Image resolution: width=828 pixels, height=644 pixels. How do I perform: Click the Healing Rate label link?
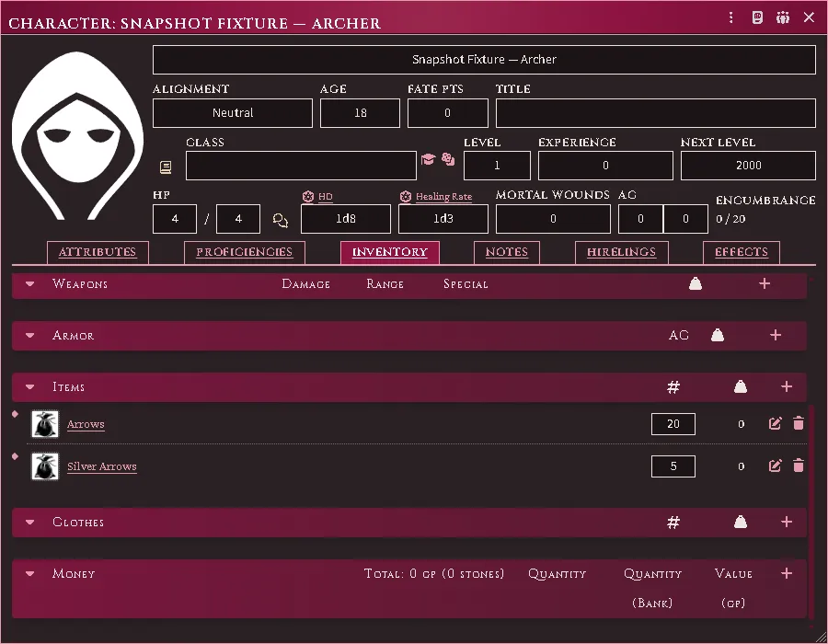443,197
